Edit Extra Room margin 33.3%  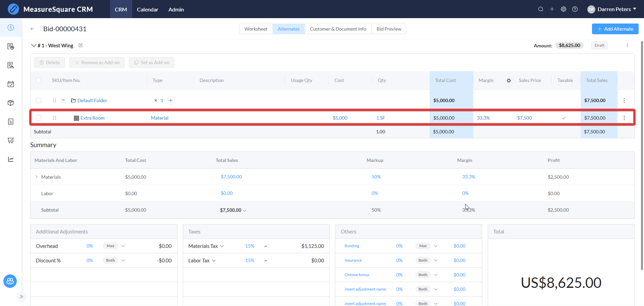click(483, 118)
